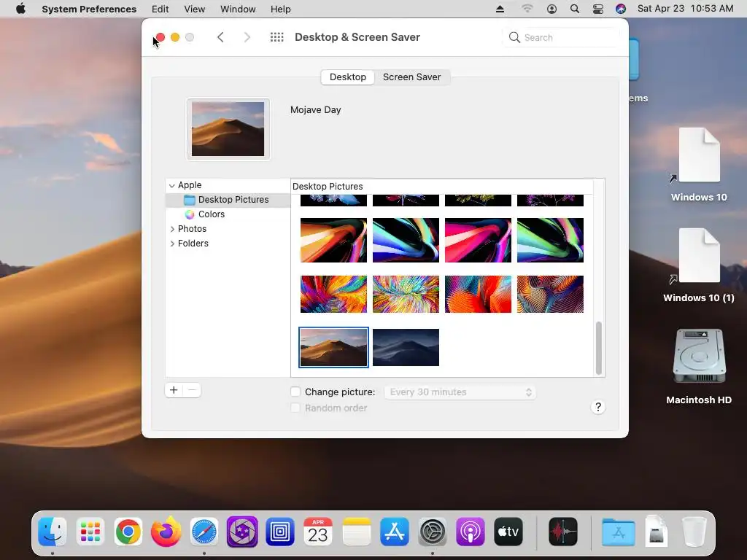
Task: Open the System Preferences menu
Action: click(89, 9)
